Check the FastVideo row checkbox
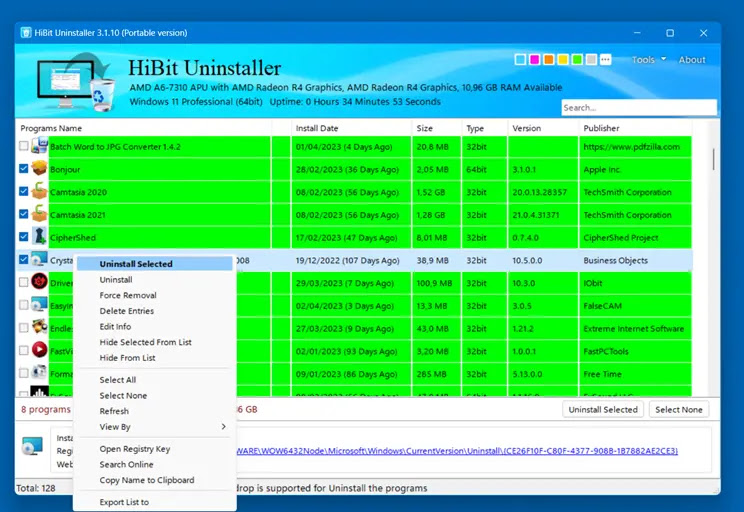 [x=23, y=351]
